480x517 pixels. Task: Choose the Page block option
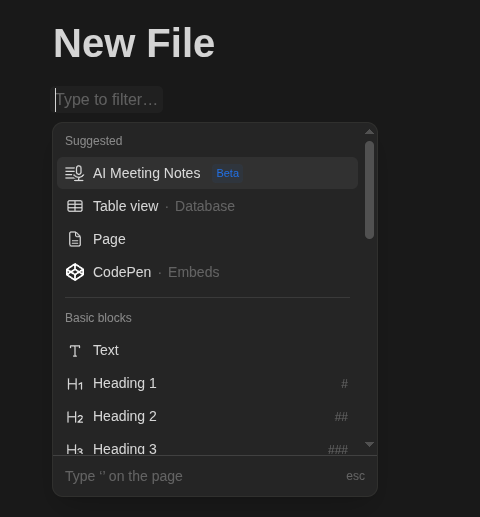pyautogui.click(x=207, y=239)
